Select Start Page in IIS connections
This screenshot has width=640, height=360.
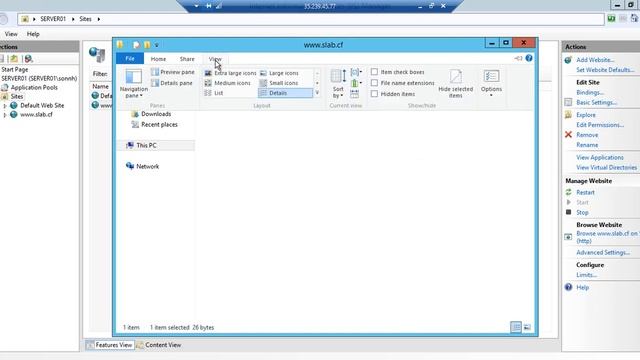point(15,69)
